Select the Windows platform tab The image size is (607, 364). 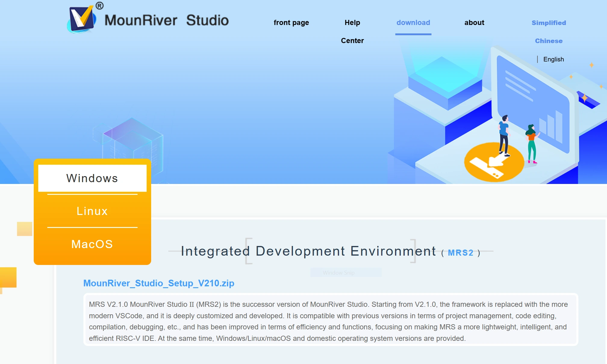pyautogui.click(x=92, y=178)
